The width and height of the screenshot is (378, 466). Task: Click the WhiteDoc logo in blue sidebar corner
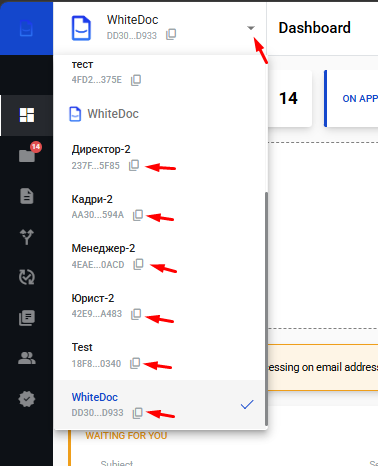click(26, 28)
